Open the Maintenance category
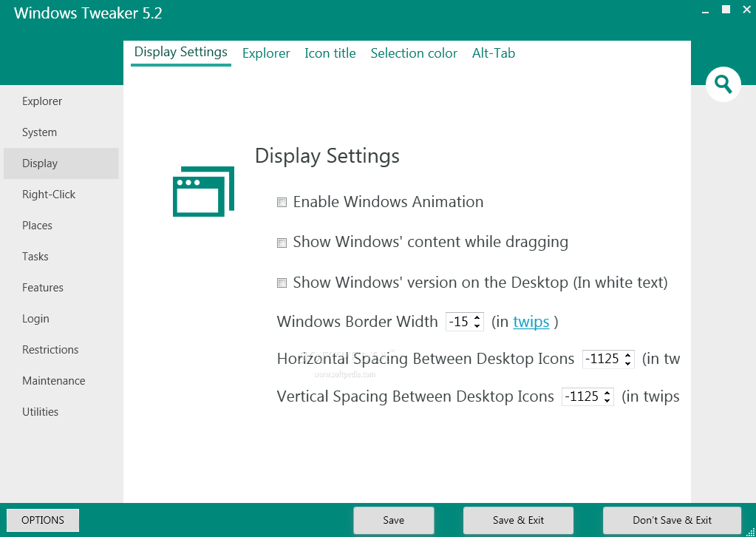The width and height of the screenshot is (756, 537). pyautogui.click(x=61, y=381)
